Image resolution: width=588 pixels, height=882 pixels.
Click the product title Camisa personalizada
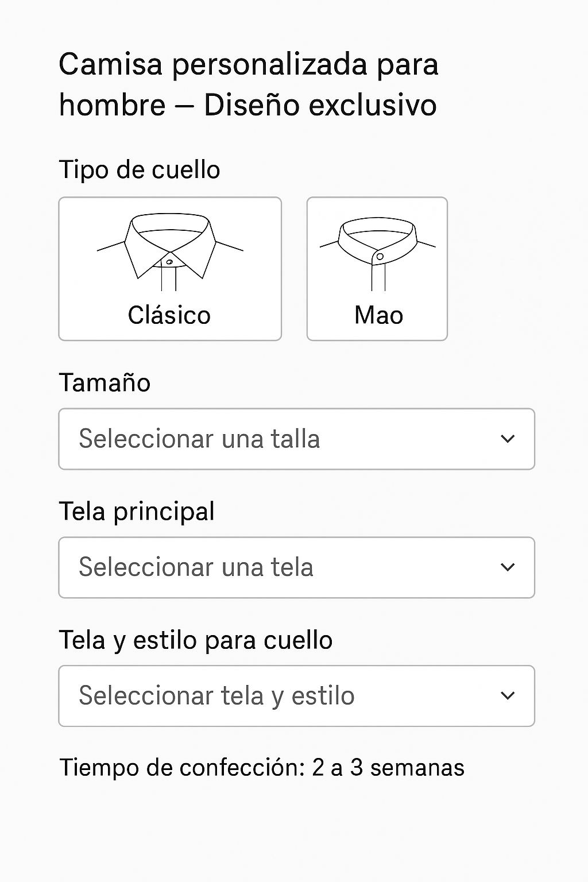pos(249,84)
